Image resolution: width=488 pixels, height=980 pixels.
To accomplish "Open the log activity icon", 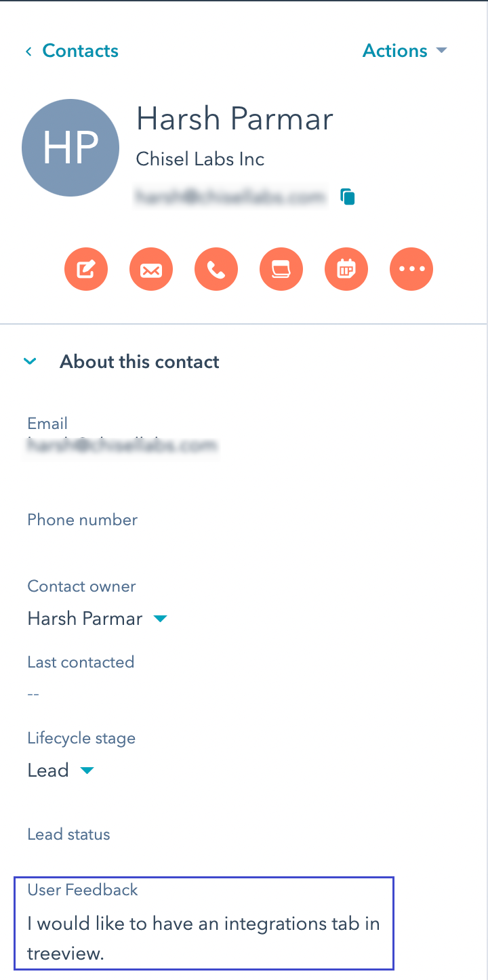I will point(281,269).
